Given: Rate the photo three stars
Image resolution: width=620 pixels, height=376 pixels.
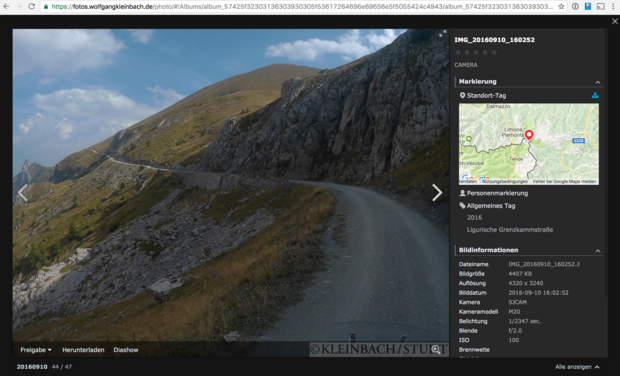Looking at the screenshot, I should pos(476,53).
